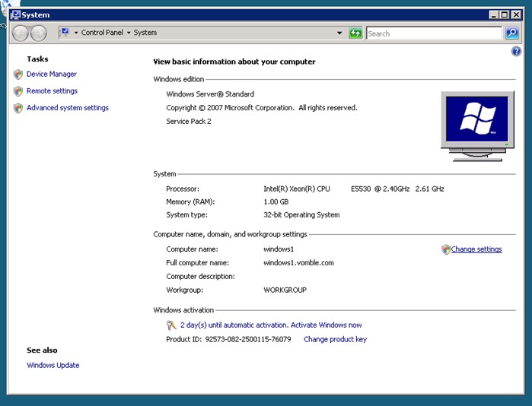
Task: Click the search magnifier button
Action: tap(512, 33)
